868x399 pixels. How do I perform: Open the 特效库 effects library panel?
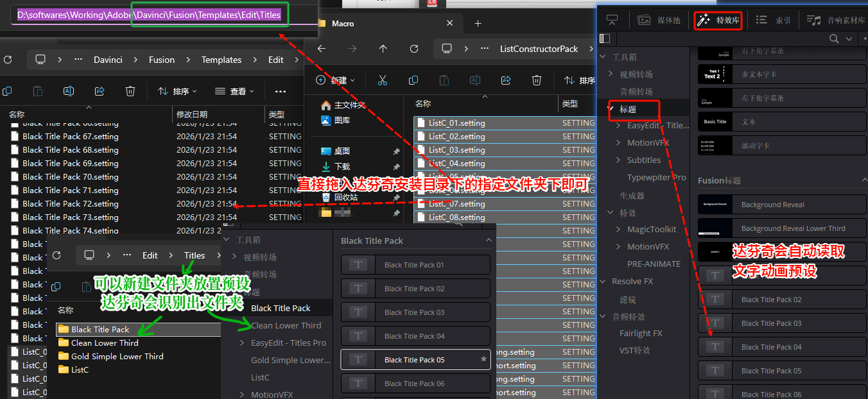pos(718,21)
